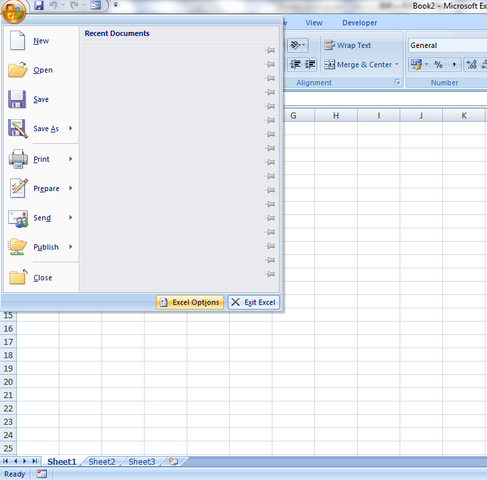Viewport: 487px width, 480px height.
Task: Select the Orientation text angle icon
Action: point(298,45)
